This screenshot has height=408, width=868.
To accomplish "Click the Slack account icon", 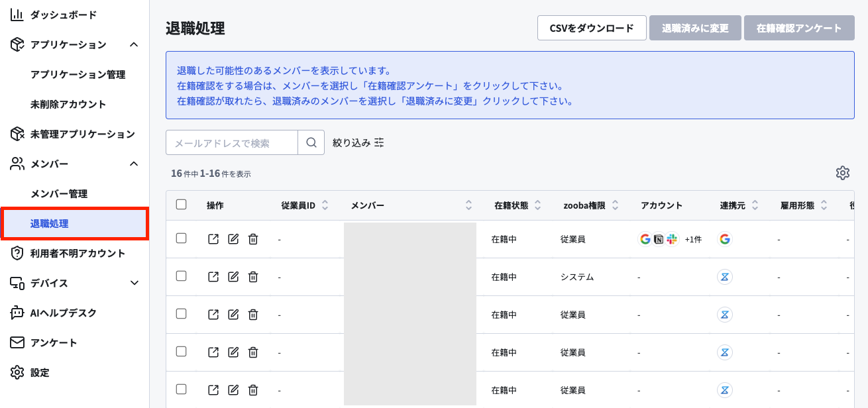I will click(672, 239).
